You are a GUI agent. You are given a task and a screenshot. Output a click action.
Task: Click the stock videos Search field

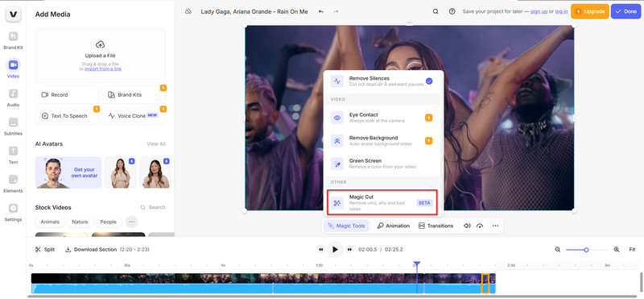pyautogui.click(x=153, y=207)
